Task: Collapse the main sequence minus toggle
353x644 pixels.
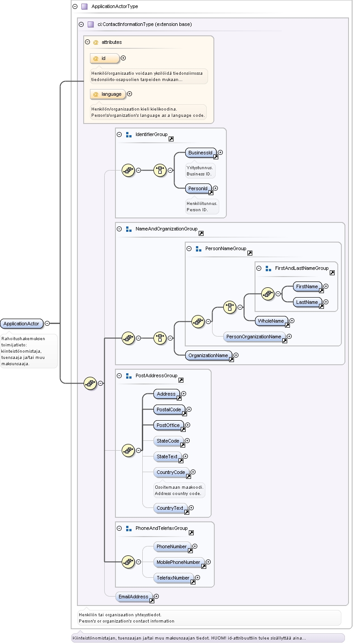Action: [101, 383]
